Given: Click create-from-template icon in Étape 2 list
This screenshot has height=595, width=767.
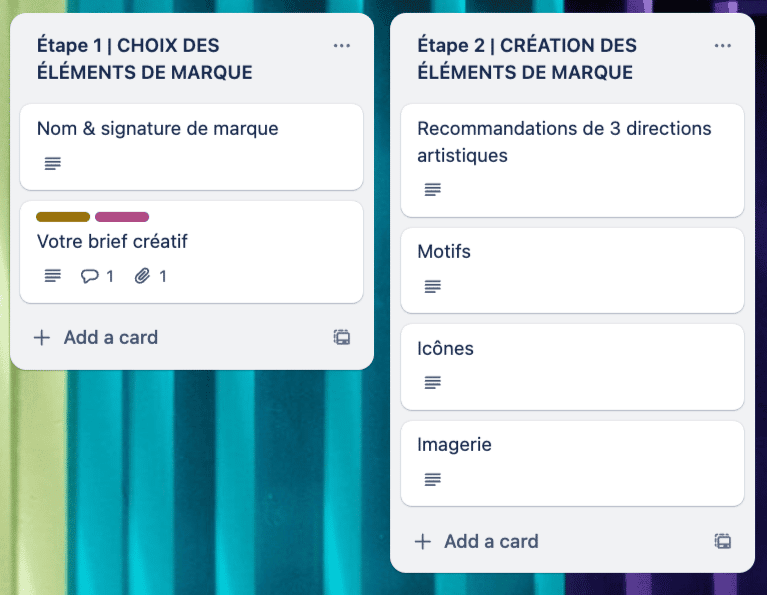Looking at the screenshot, I should (x=722, y=541).
